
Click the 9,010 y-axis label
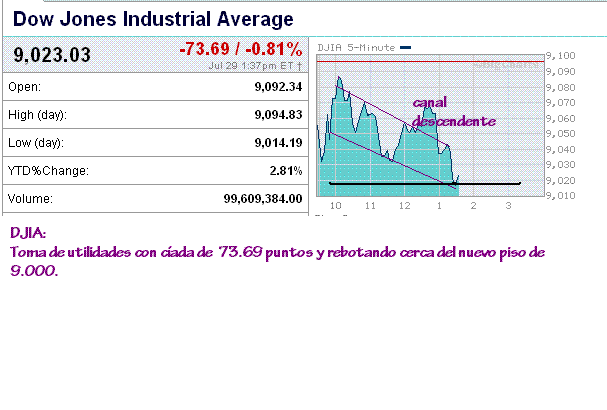[x=561, y=196]
